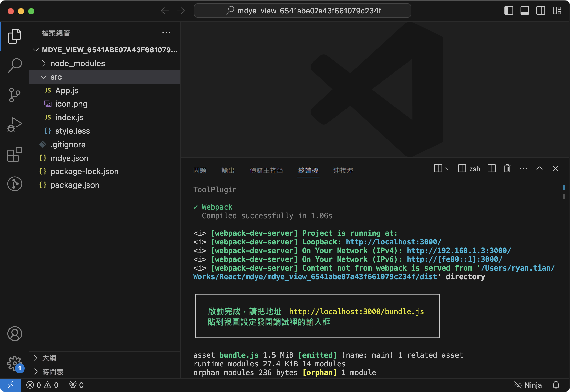Collapse the src folder

105,77
